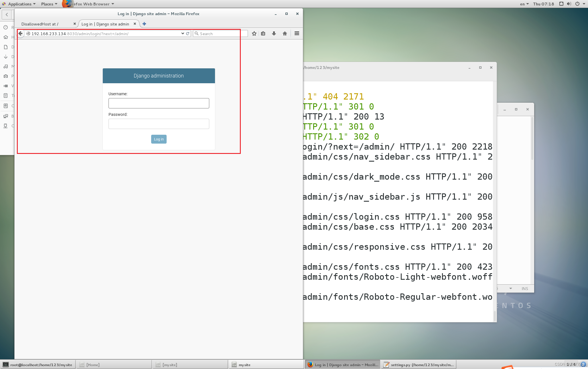Open settings.py window from taskbar
Image resolution: width=588 pixels, height=369 pixels.
(x=419, y=365)
